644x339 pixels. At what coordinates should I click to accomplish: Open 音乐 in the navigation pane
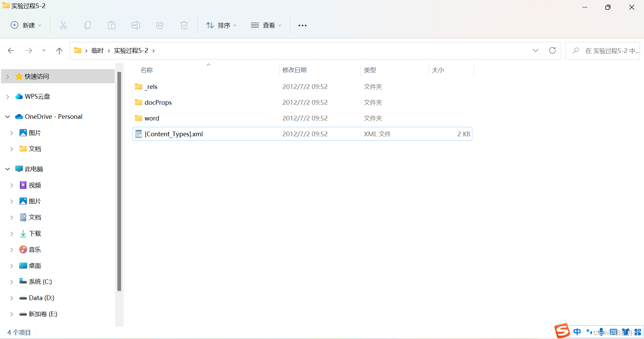coord(35,250)
